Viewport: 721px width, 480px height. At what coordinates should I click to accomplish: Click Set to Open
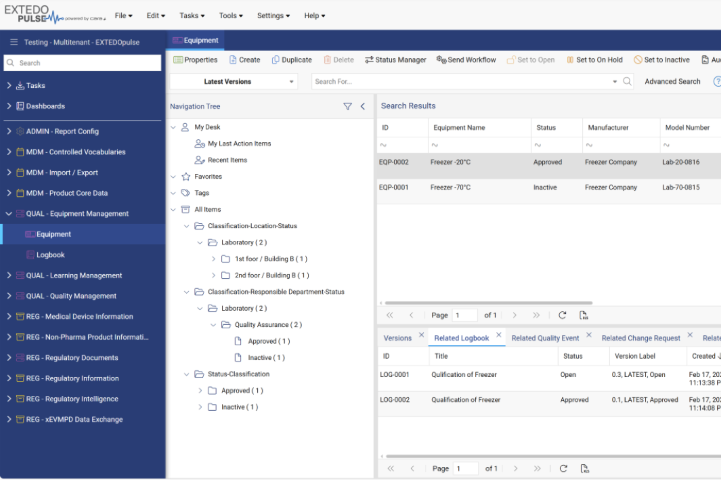[531, 60]
